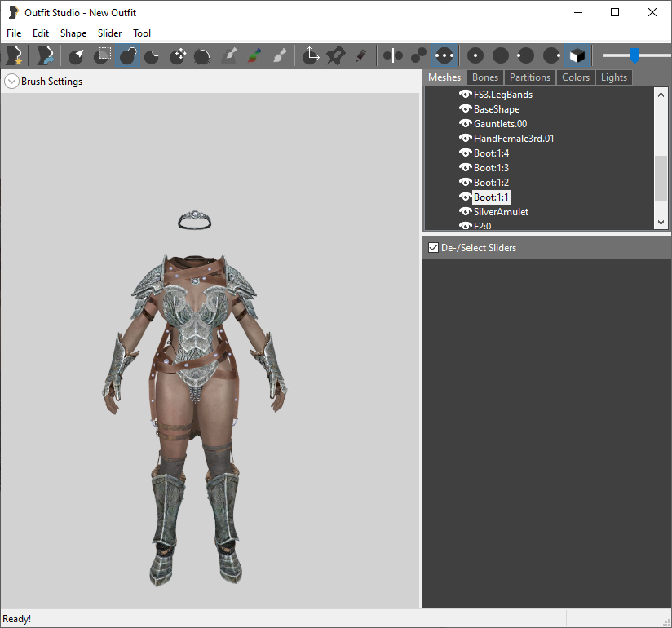The image size is (672, 628).
Task: Toggle eye icon for Boot:1:3
Action: pos(466,168)
